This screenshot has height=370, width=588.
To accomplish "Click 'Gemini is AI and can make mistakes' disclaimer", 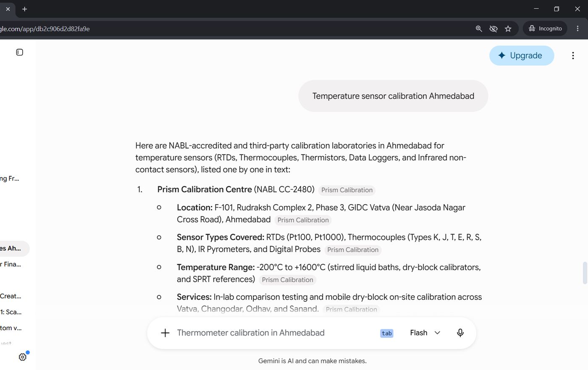I will (312, 361).
